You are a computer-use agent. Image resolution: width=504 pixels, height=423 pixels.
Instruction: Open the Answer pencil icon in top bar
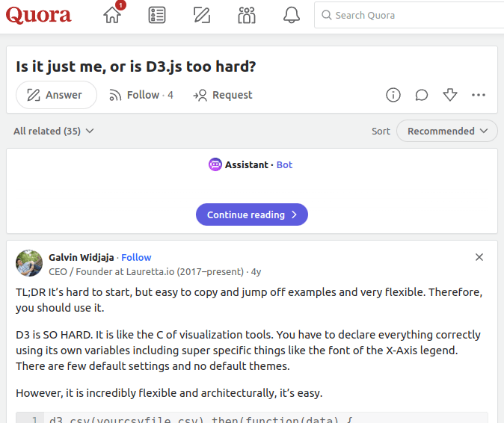[x=202, y=15]
